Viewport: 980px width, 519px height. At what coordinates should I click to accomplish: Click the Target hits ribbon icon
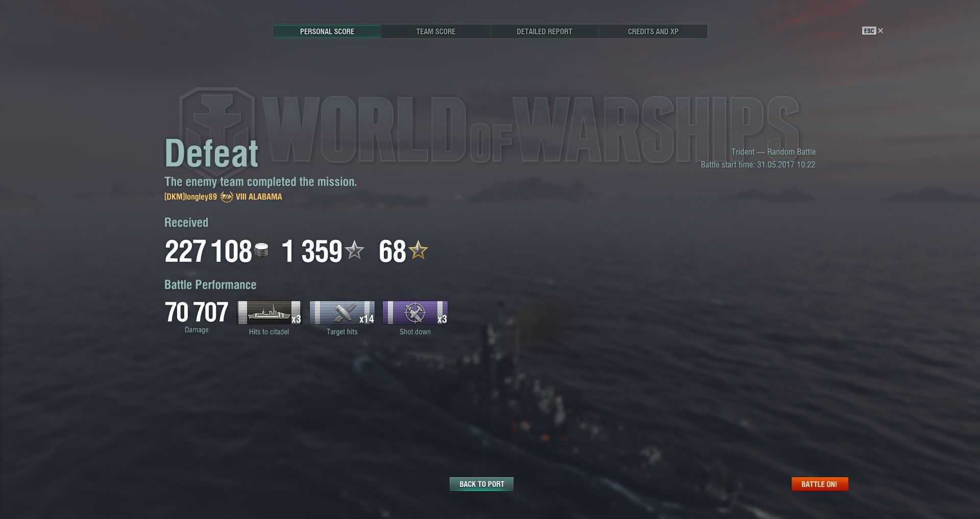342,312
